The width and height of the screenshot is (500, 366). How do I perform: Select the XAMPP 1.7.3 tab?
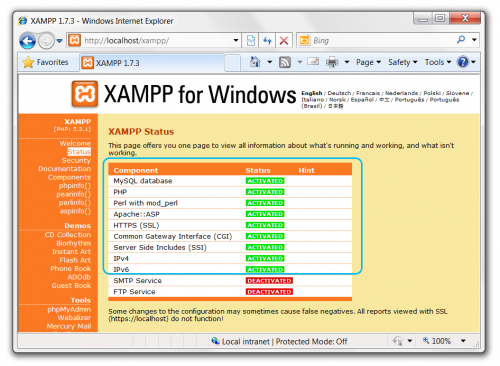(152, 63)
